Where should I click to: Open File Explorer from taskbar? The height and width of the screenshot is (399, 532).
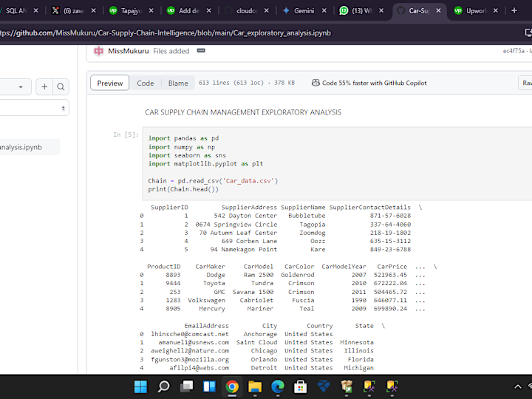pos(255,386)
